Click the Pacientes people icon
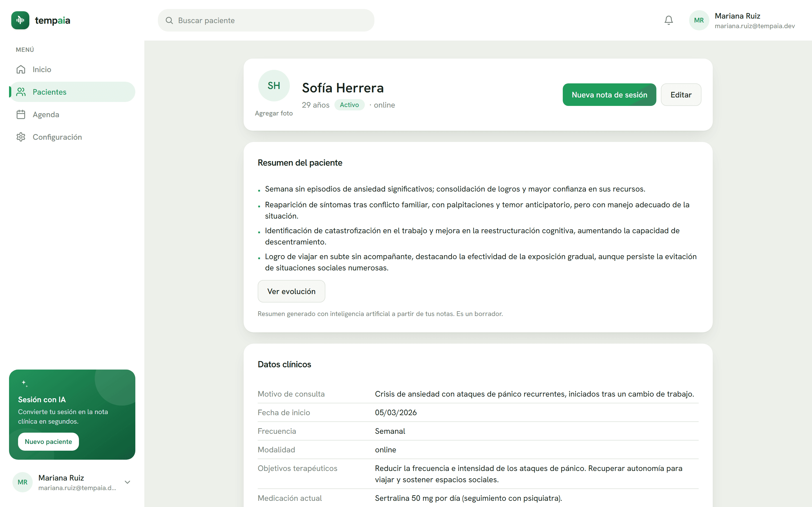 pos(21,92)
